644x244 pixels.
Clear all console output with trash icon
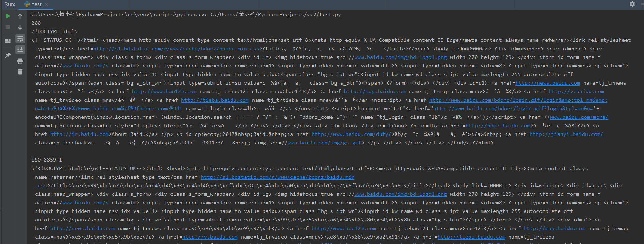pyautogui.click(x=20, y=72)
